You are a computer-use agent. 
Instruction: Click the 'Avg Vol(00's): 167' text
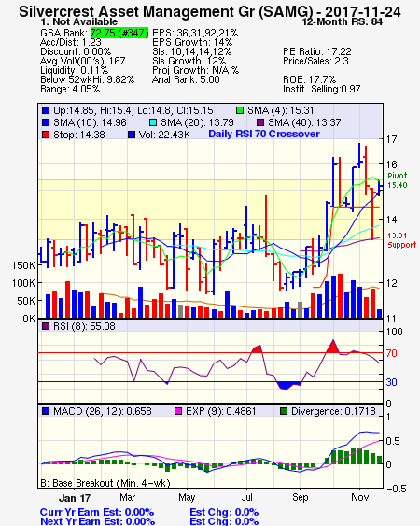(x=83, y=61)
